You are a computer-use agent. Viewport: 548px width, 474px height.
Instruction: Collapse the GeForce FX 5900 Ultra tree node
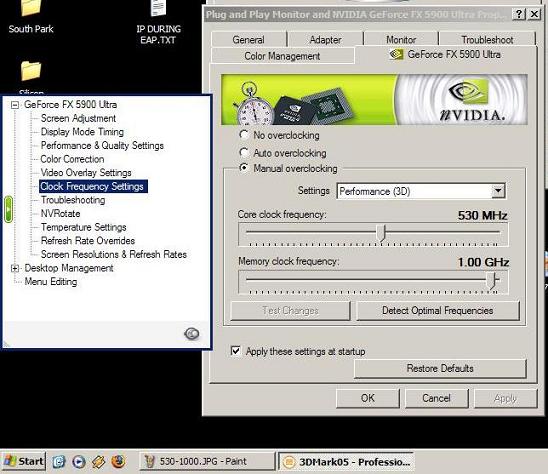pos(15,105)
